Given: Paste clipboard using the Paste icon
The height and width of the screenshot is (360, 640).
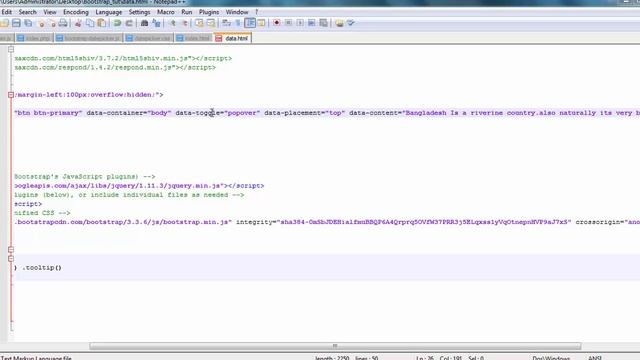Looking at the screenshot, I should point(102,23).
